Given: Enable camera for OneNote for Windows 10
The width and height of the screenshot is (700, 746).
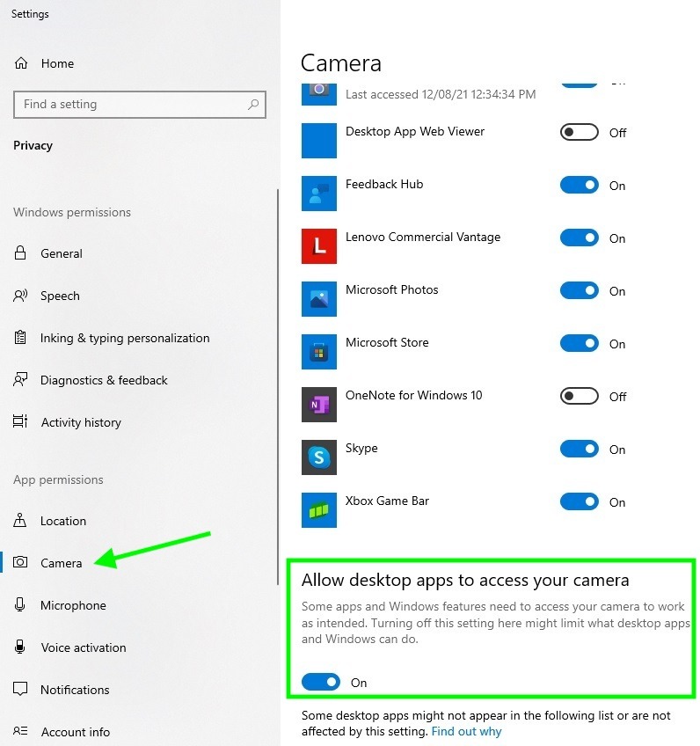Looking at the screenshot, I should coord(580,396).
